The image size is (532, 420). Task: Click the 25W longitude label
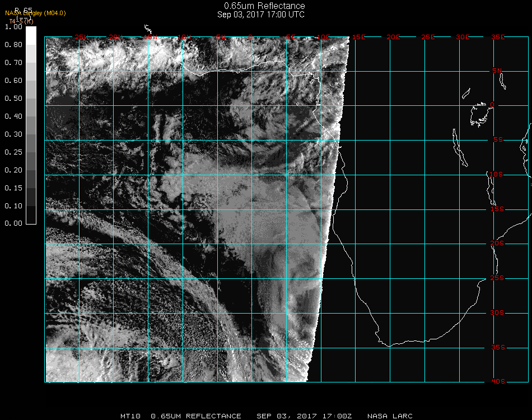(x=82, y=37)
